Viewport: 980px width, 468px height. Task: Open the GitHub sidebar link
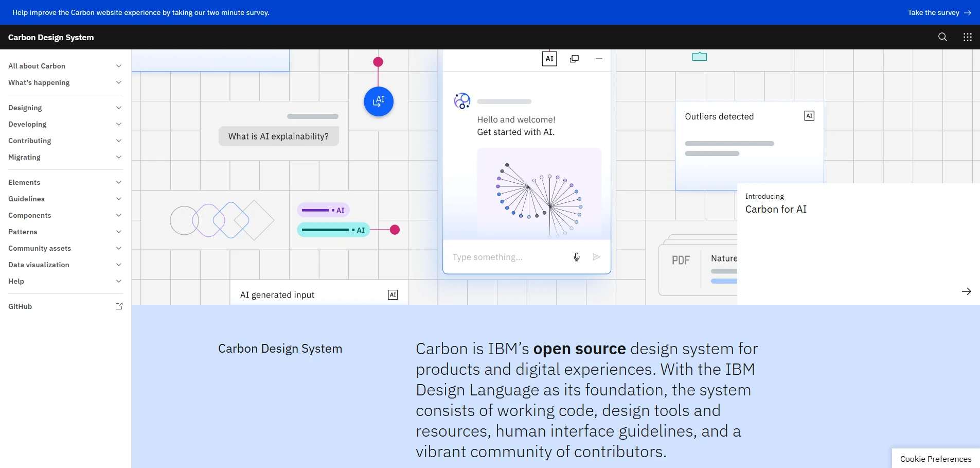(x=65, y=306)
